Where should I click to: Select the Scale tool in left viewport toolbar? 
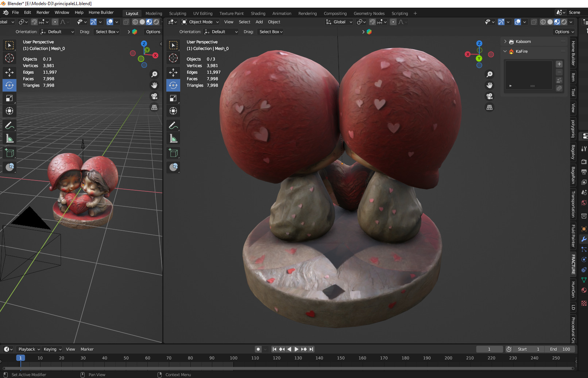(x=9, y=98)
